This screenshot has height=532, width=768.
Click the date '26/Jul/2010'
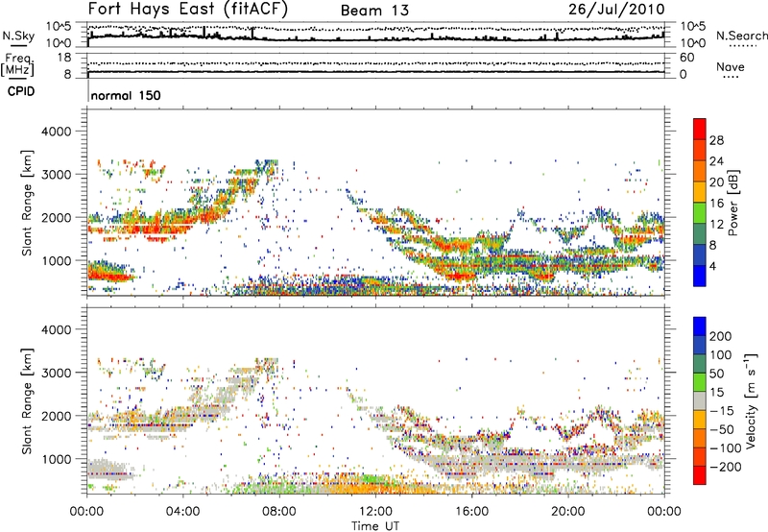tap(616, 10)
